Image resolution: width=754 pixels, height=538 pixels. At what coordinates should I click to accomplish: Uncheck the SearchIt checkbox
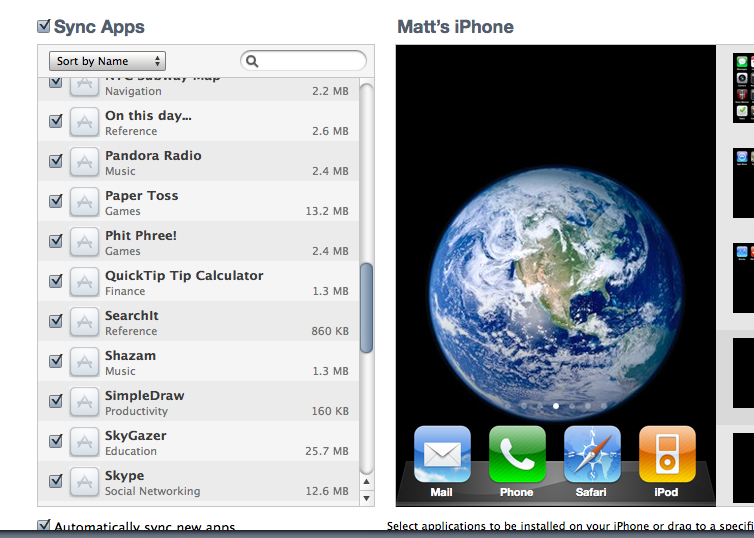point(56,320)
